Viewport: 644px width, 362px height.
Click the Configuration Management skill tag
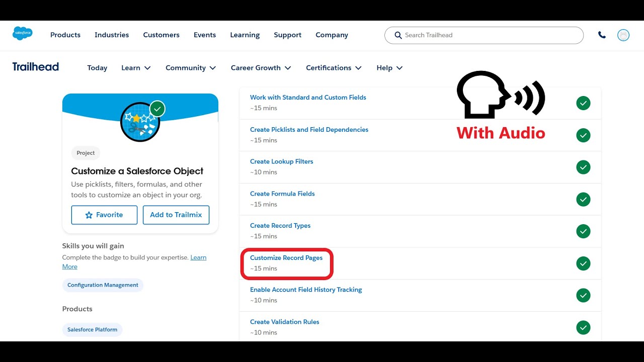[103, 285]
